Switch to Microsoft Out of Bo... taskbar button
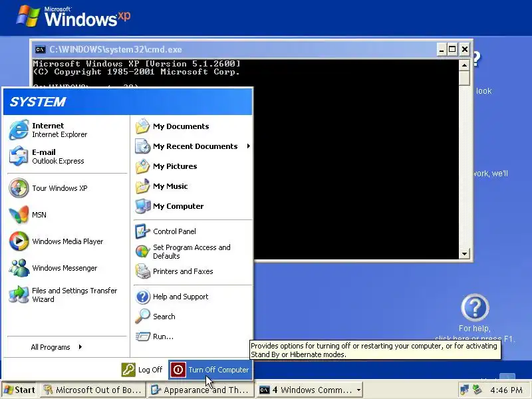Viewport: 532px width, 399px height. 93,390
